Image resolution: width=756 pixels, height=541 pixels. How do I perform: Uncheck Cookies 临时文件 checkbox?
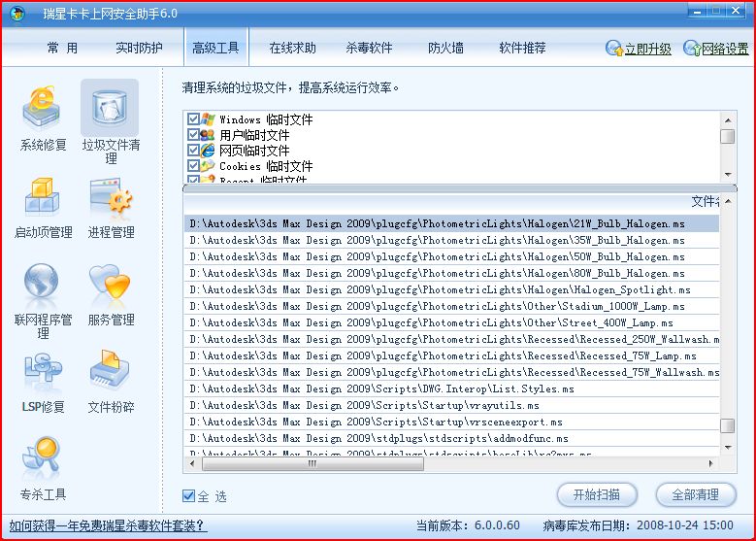[193, 165]
